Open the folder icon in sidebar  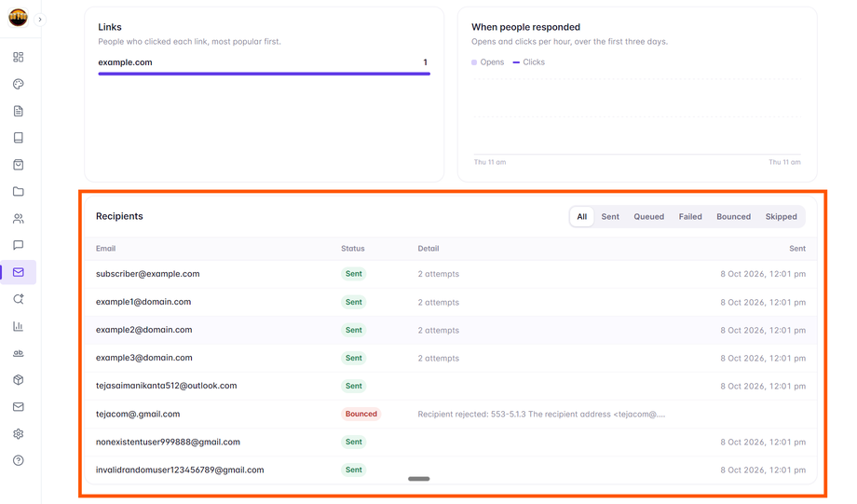coord(18,191)
